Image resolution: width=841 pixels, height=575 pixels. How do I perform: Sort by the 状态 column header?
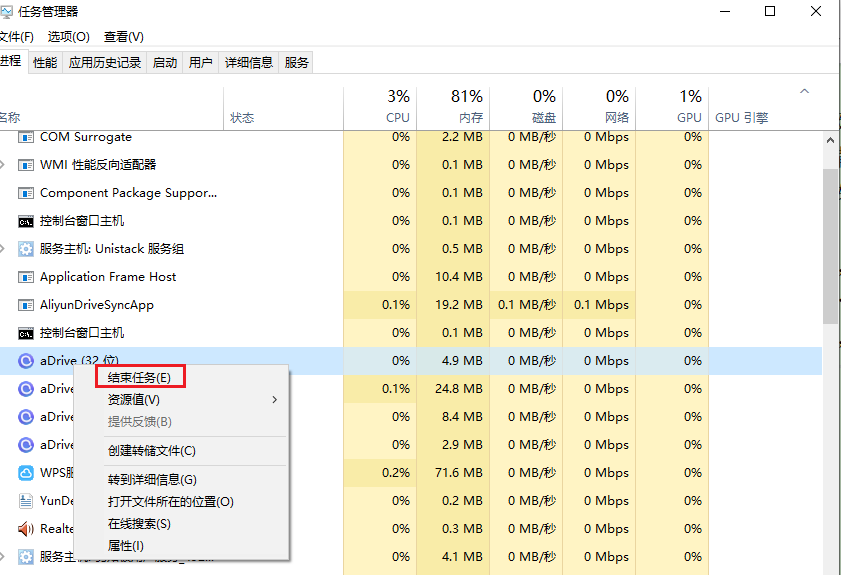283,107
